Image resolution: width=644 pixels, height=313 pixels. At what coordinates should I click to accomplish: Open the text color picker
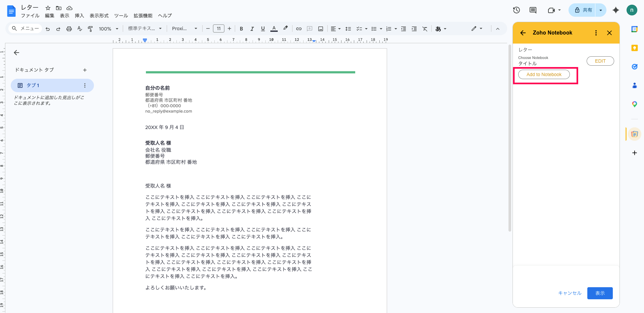pos(274,29)
